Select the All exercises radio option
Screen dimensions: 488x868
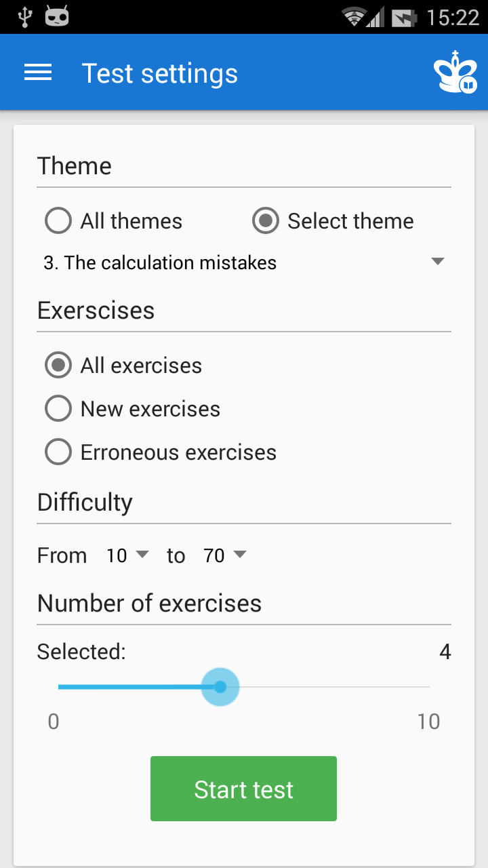[123, 366]
